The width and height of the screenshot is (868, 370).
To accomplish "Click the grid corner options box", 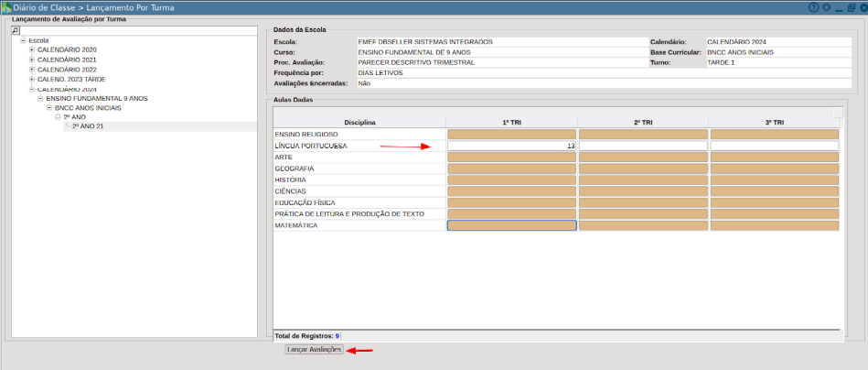I will 838,113.
